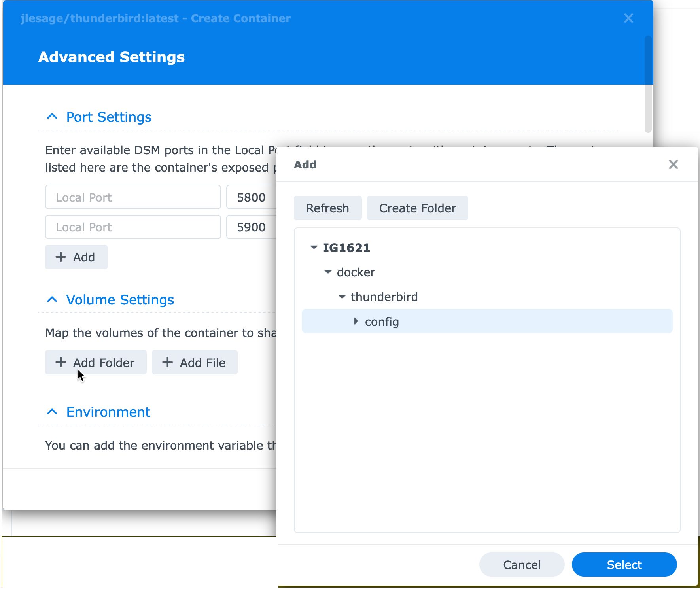Collapse the docker folder arrow
Image resolution: width=700 pixels, height=590 pixels.
[328, 272]
